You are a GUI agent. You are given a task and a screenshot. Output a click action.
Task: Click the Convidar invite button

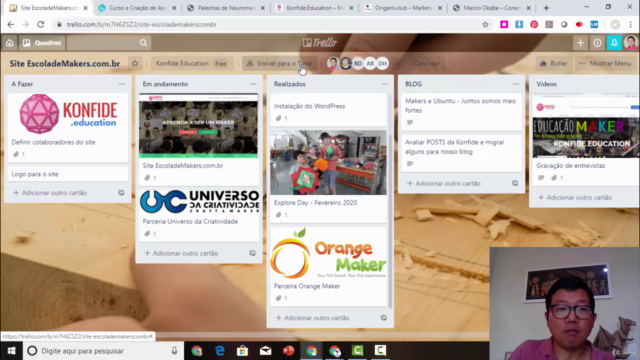point(426,63)
